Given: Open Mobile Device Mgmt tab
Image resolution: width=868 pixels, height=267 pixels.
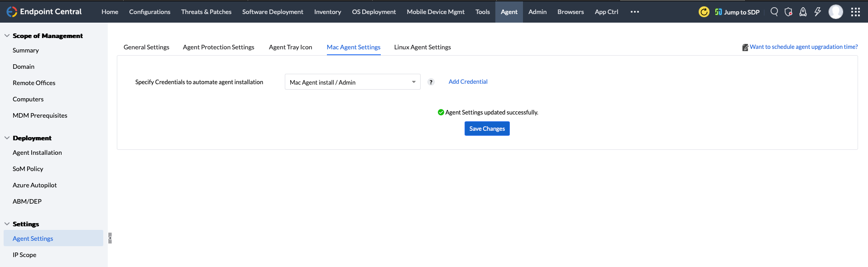Looking at the screenshot, I should click(436, 12).
